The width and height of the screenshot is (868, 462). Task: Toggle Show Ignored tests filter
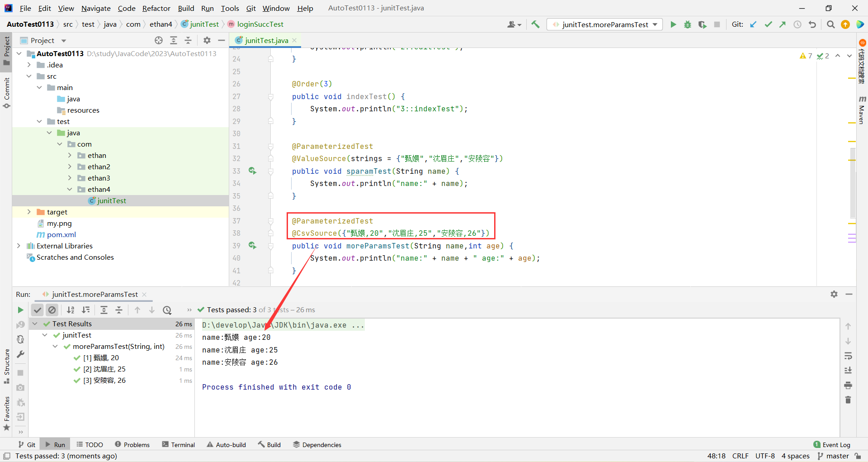click(x=52, y=310)
